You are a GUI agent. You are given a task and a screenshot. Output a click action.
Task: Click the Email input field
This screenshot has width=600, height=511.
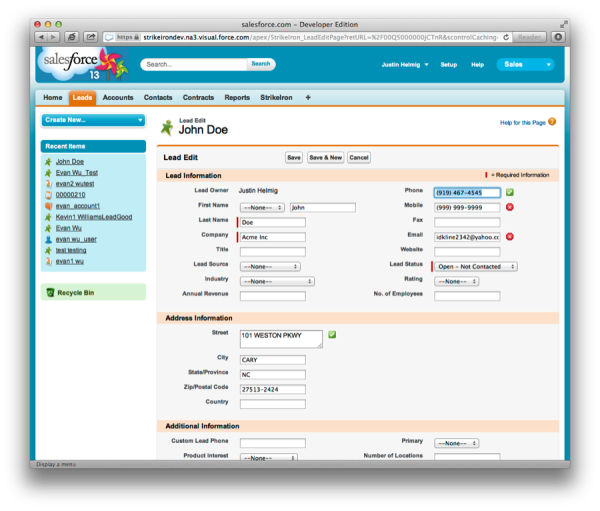pos(467,237)
